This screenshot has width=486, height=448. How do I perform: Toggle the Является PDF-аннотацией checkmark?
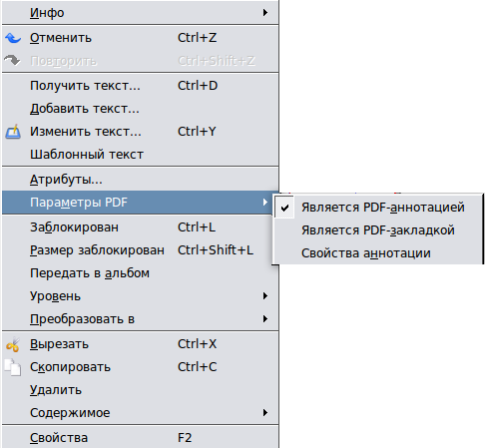point(284,208)
